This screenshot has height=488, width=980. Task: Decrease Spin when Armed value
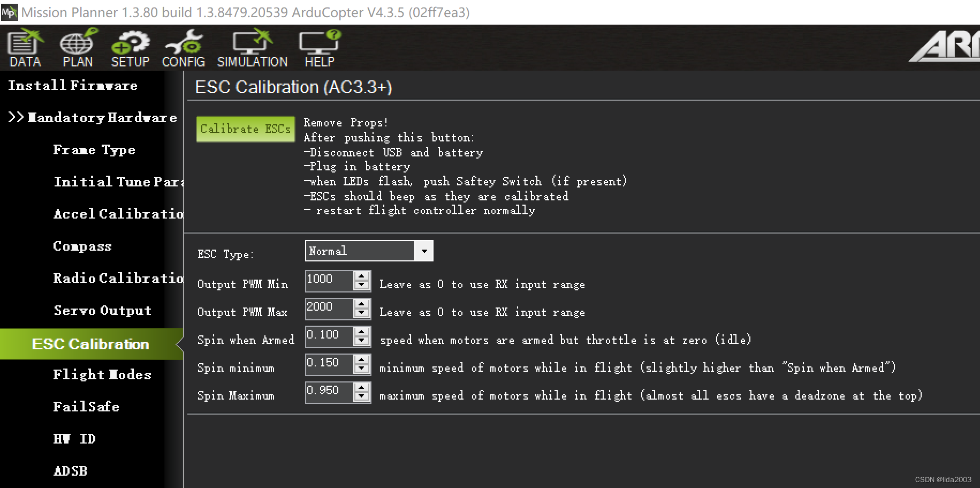362,341
